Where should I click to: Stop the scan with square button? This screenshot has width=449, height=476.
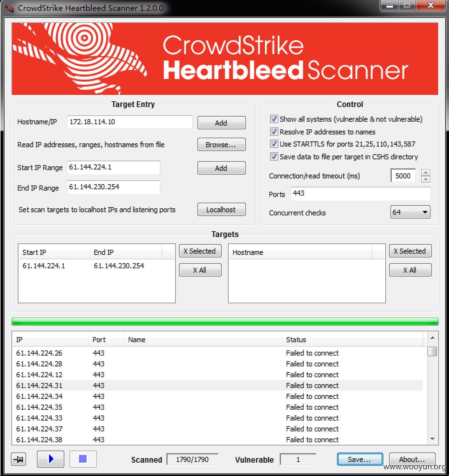point(83,459)
